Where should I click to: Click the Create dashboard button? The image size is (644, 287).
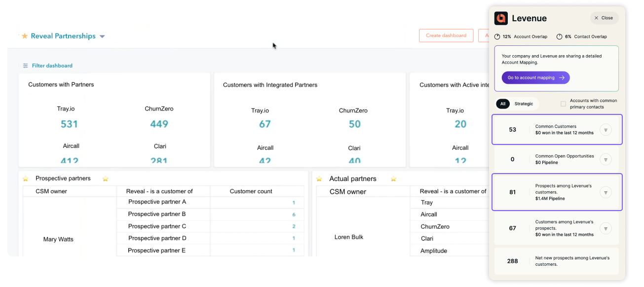pyautogui.click(x=446, y=36)
